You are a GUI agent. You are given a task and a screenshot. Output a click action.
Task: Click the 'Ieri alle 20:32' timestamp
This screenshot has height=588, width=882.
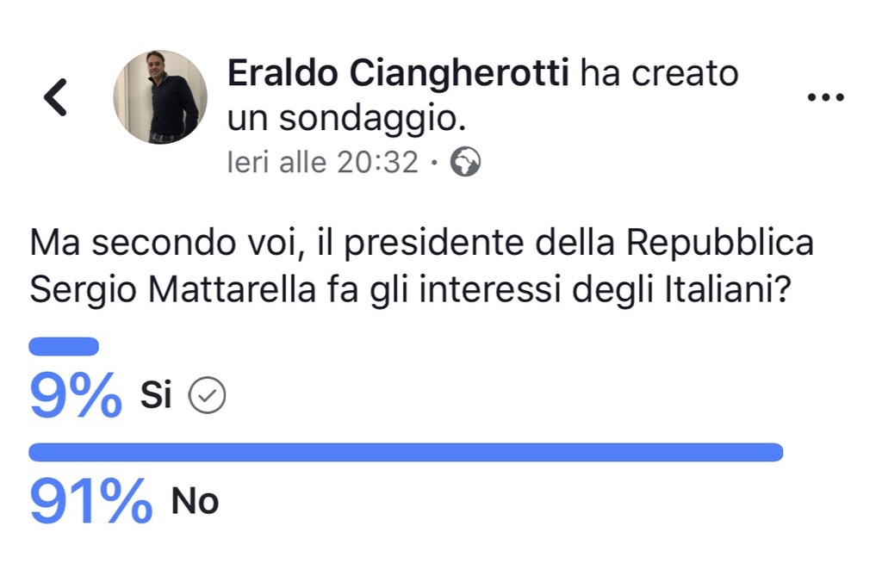(x=322, y=161)
